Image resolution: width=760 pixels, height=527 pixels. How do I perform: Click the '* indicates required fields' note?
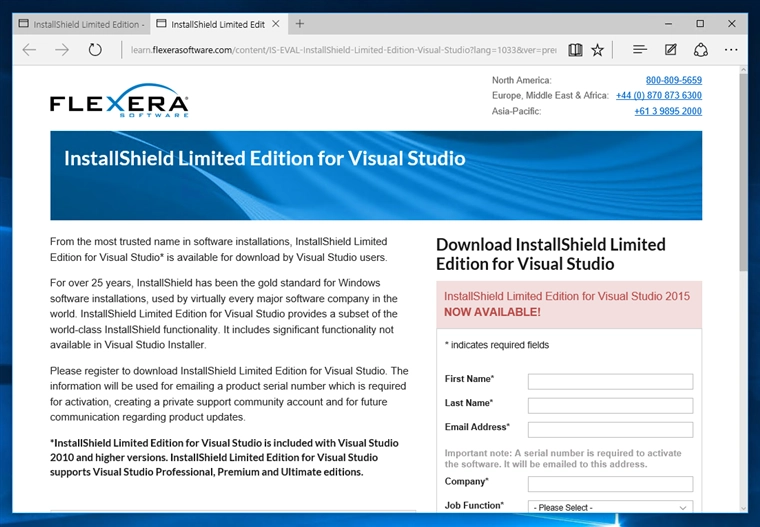[497, 345]
